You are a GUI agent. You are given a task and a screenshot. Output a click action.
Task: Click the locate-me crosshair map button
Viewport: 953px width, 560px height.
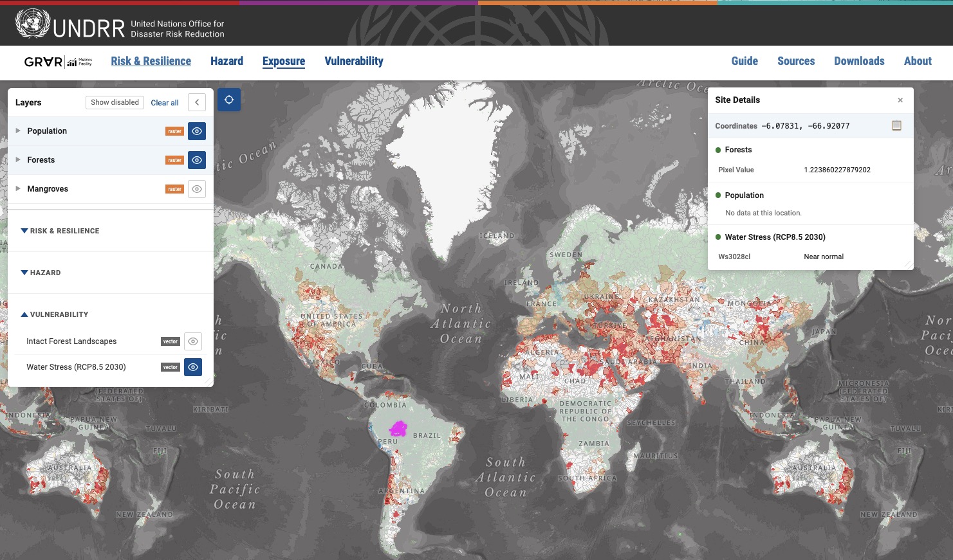click(229, 100)
